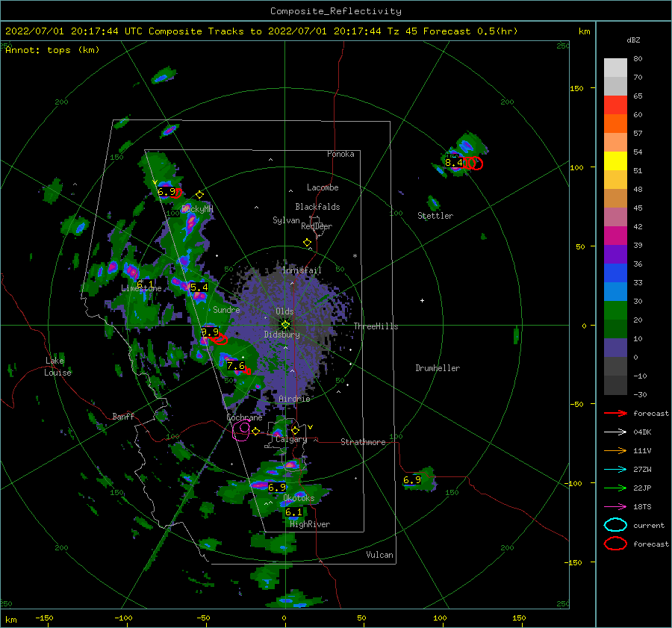The image size is (672, 628).
Task: Click the 'Annot: tops (km)' annotation label
Action: pyautogui.click(x=52, y=50)
